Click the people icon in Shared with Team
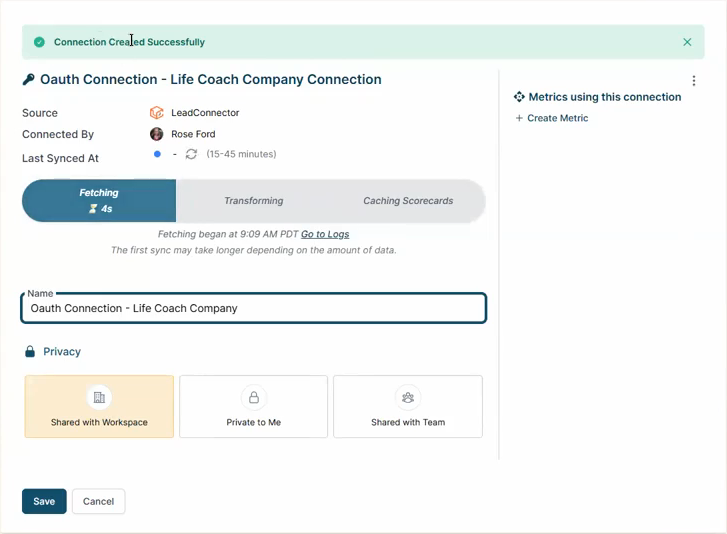 coord(408,397)
